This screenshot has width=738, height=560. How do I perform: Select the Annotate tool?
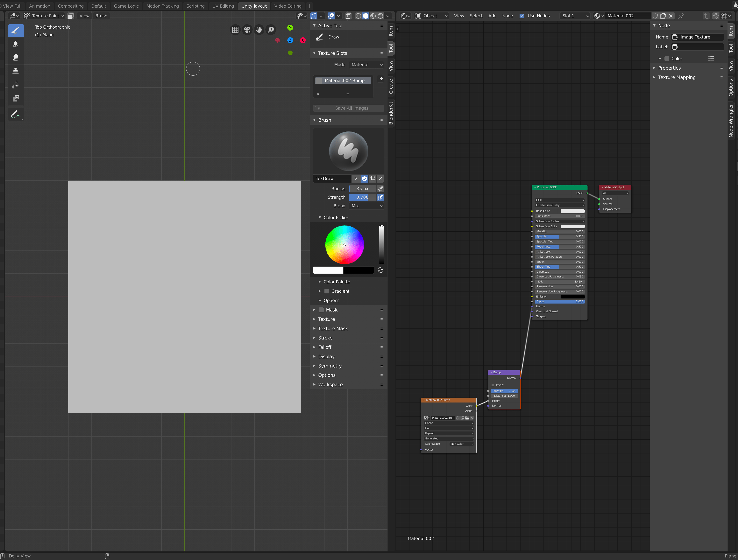point(16,114)
